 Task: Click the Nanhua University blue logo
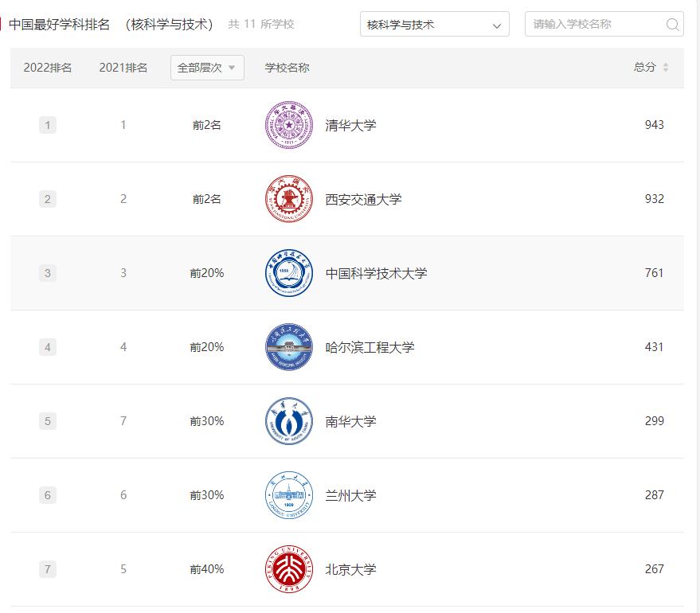coord(288,421)
